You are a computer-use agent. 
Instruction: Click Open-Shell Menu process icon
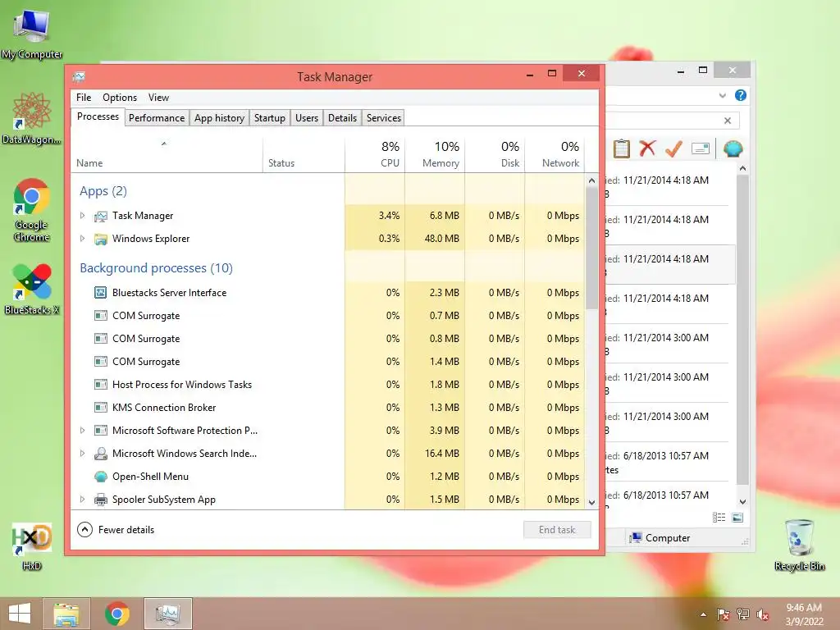[x=100, y=477]
